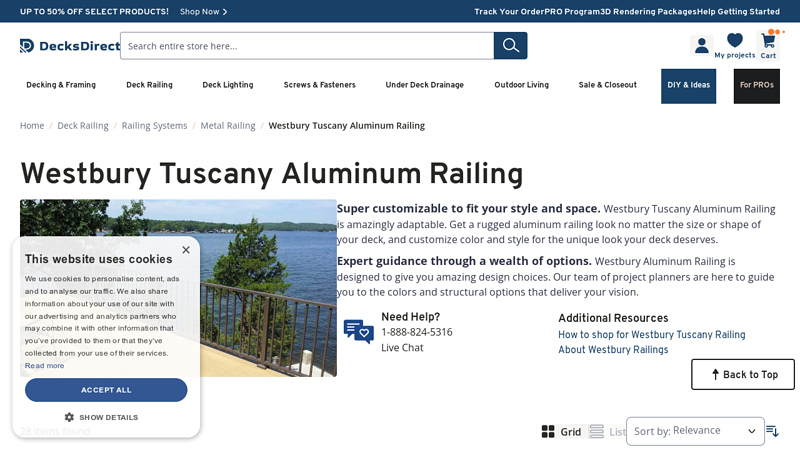The image size is (800, 450).
Task: Open About Westbury Railings link
Action: [x=613, y=350]
